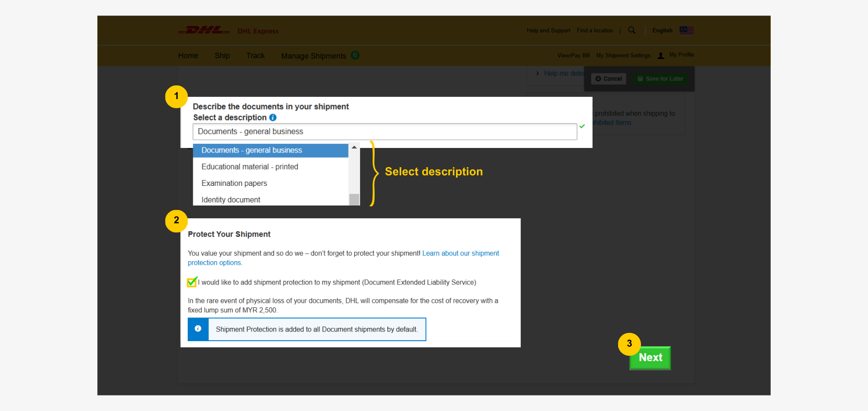Change the English language selector
The height and width of the screenshot is (411, 868).
tap(662, 31)
